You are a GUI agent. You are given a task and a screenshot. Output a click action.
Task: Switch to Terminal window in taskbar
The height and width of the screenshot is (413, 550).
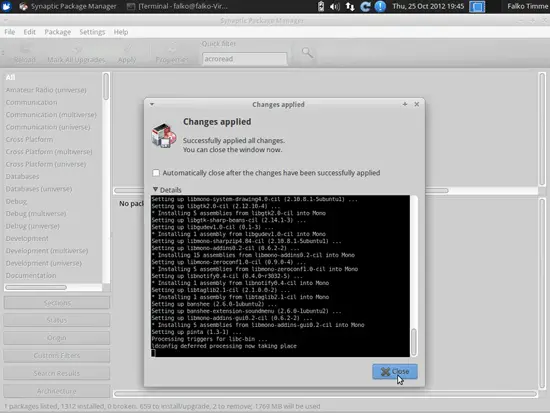tap(177, 6)
